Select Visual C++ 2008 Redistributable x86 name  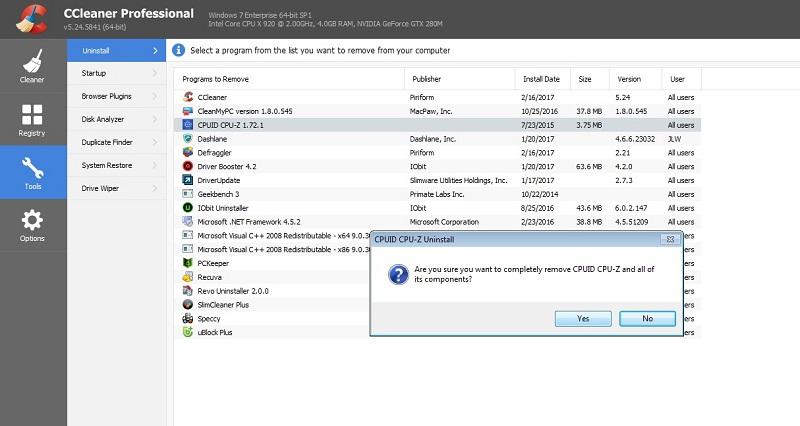[x=284, y=249]
